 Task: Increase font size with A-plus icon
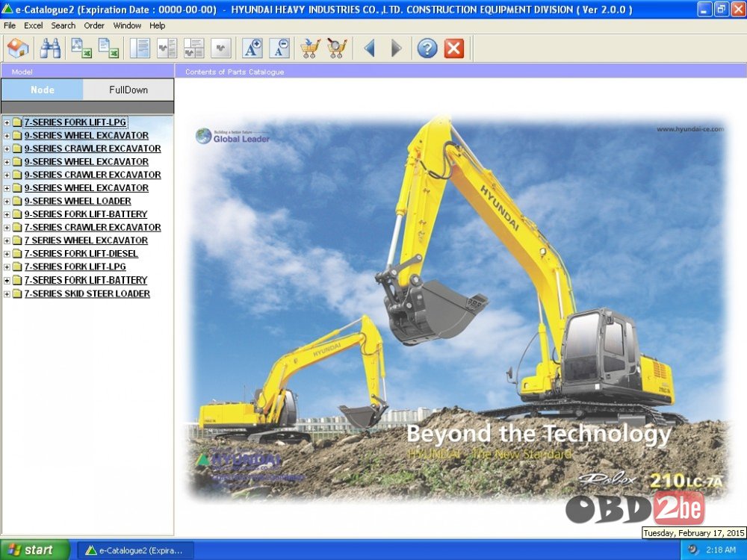point(252,48)
